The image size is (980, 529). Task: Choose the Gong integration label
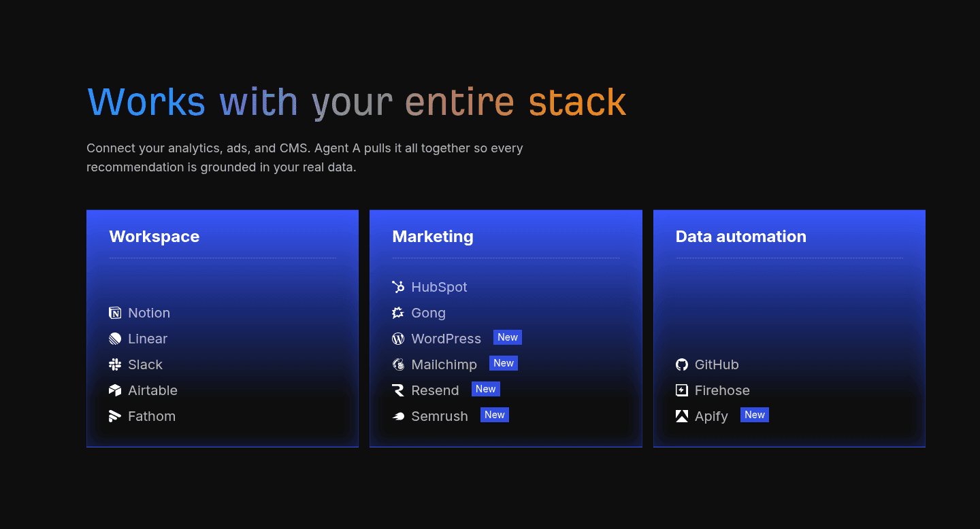pyautogui.click(x=428, y=313)
